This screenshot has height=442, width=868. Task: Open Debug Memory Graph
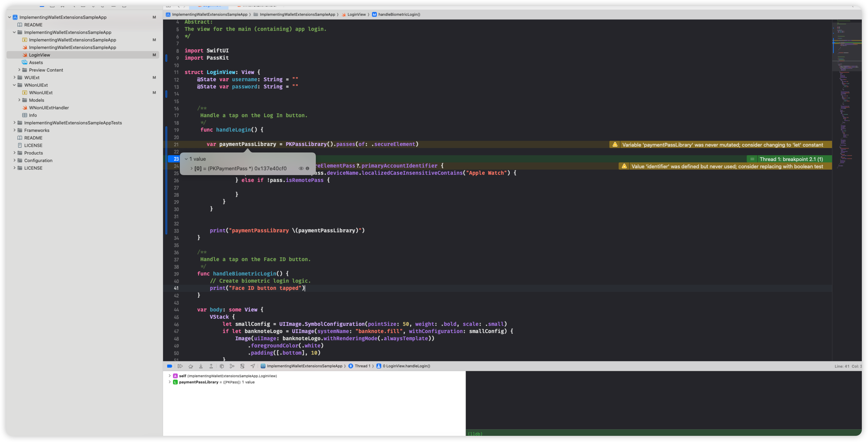[x=232, y=366]
